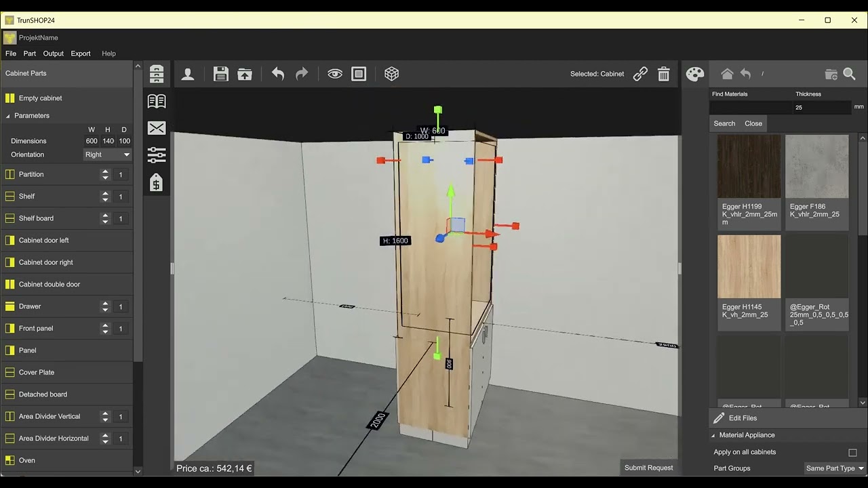
Task: Click the link chain icon
Action: point(640,74)
